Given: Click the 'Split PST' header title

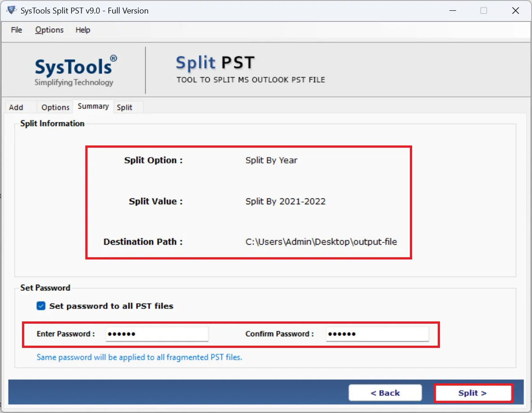Looking at the screenshot, I should [215, 63].
